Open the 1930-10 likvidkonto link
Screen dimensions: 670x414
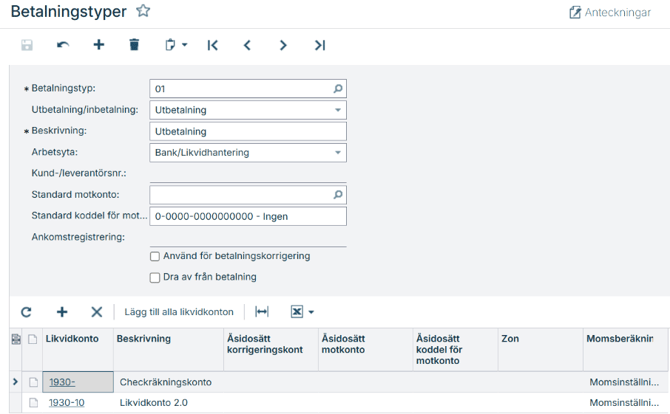[67, 402]
